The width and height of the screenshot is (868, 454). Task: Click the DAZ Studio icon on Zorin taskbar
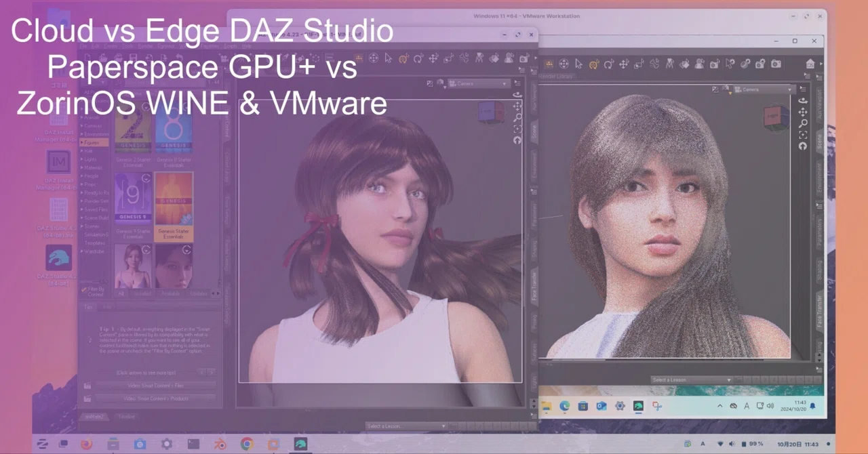point(300,445)
